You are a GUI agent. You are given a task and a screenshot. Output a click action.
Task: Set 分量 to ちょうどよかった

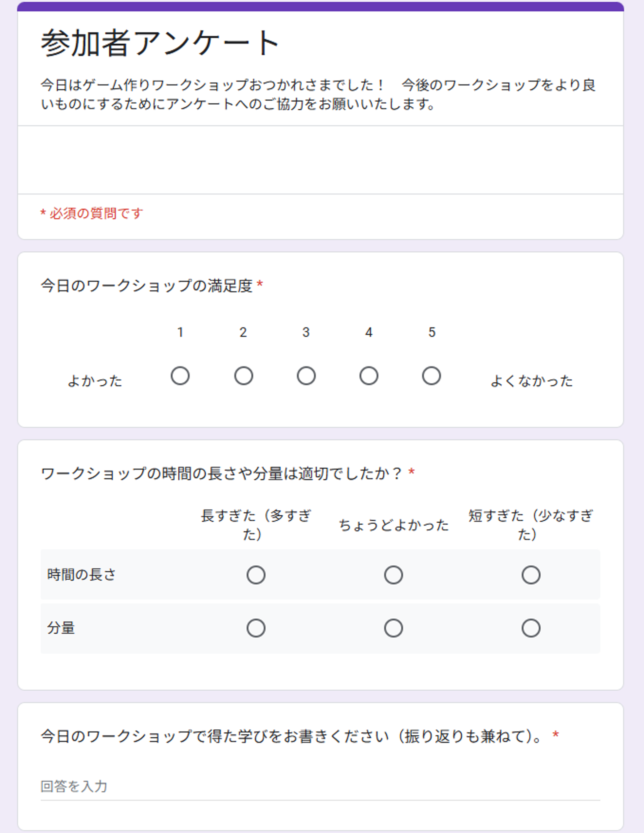click(393, 628)
